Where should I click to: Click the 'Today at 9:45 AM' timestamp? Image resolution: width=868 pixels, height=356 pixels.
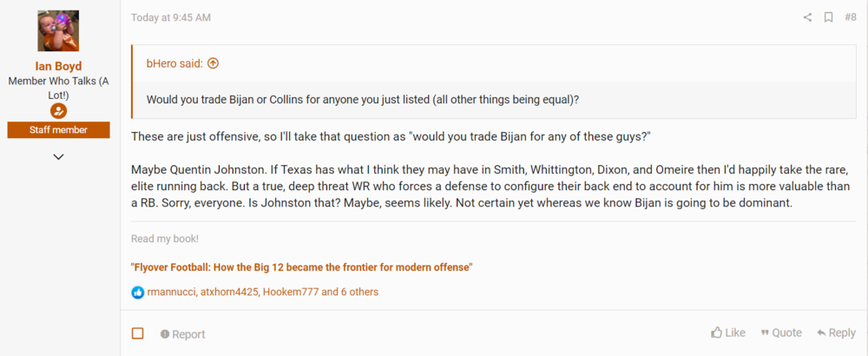click(171, 17)
